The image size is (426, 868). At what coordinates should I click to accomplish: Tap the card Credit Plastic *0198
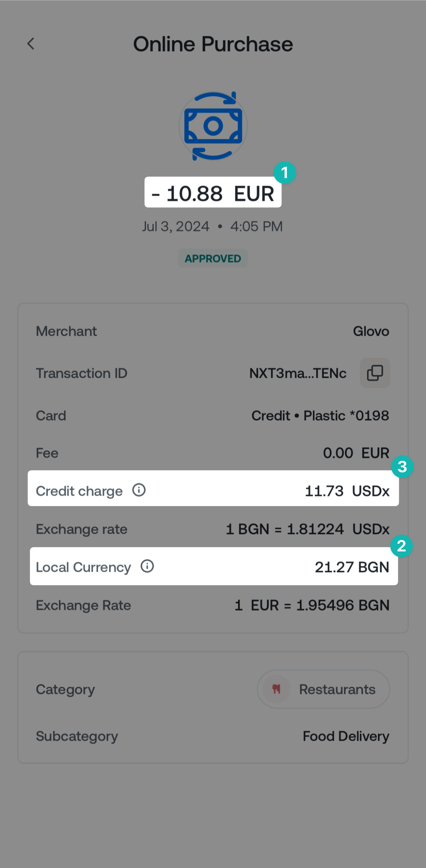[x=320, y=416]
